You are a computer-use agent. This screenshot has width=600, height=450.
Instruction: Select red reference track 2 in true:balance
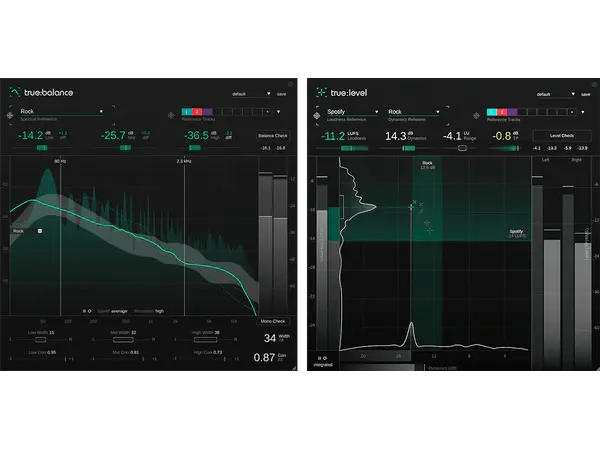tap(197, 112)
